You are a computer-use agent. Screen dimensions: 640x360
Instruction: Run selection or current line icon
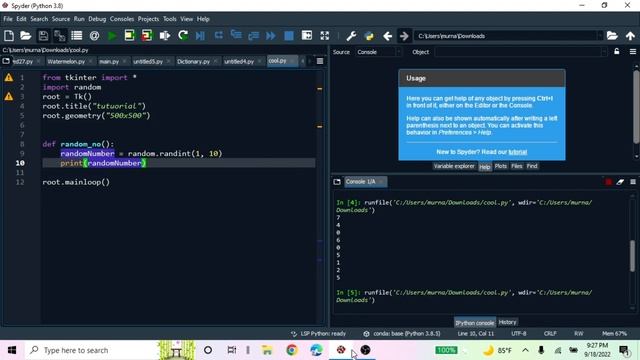(x=164, y=36)
